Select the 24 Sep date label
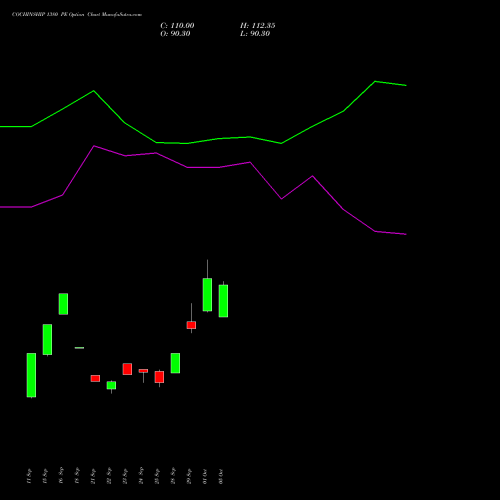Viewport: 500px width, 500px height. (141, 476)
